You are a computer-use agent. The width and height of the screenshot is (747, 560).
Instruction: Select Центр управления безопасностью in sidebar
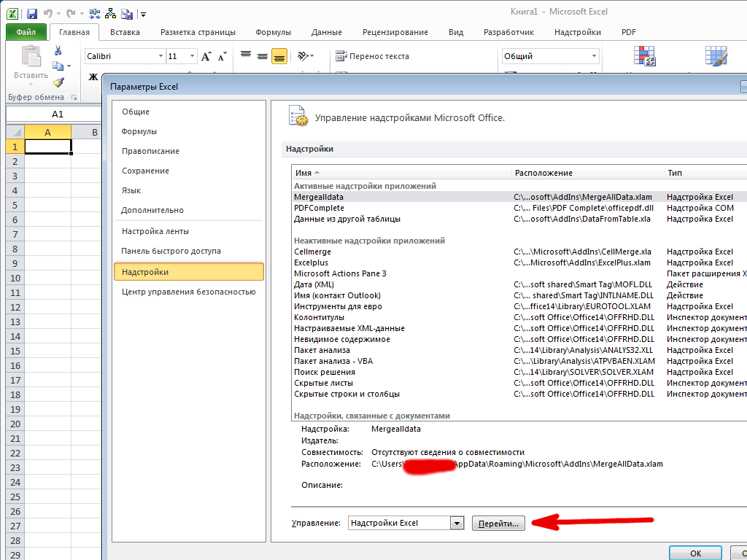pos(189,292)
